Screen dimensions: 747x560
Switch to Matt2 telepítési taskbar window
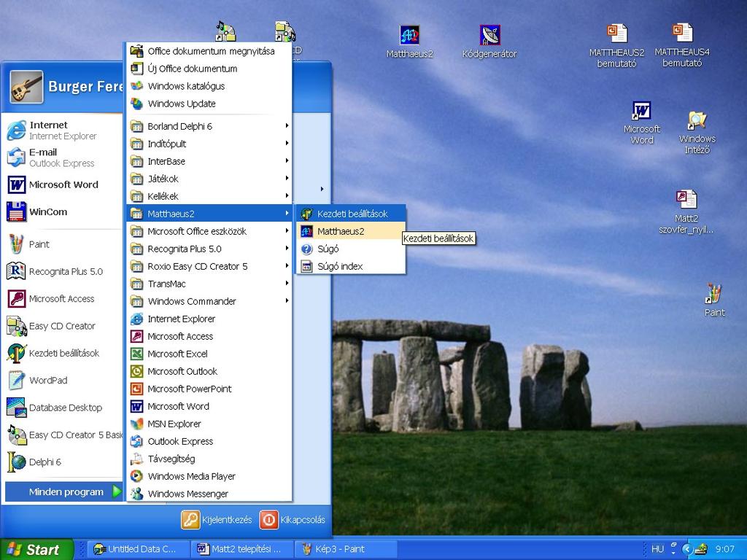coord(242,550)
